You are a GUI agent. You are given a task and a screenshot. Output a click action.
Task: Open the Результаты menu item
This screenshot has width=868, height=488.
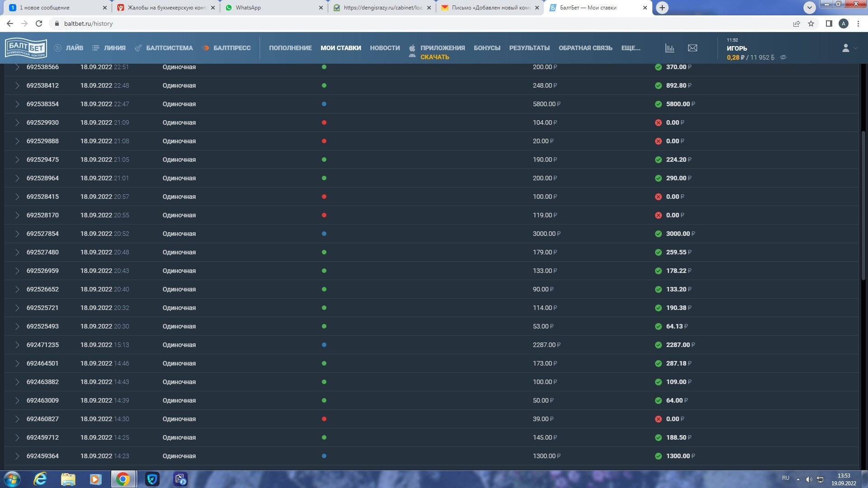pos(529,48)
